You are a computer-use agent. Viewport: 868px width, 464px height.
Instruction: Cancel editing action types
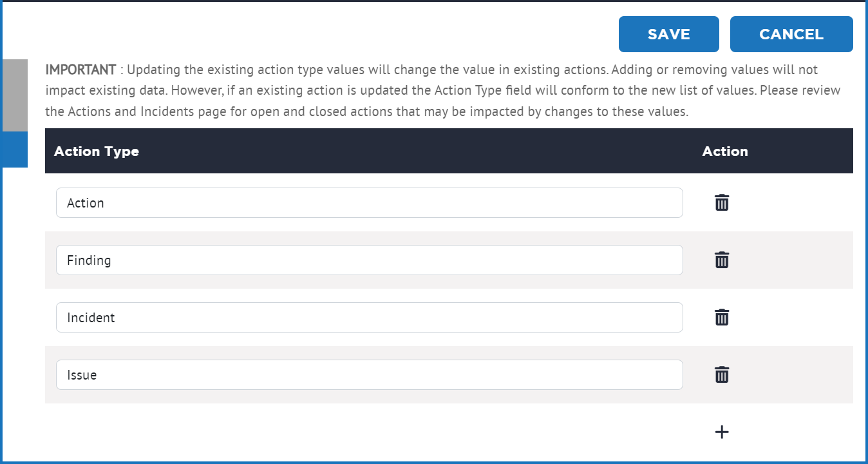click(791, 34)
